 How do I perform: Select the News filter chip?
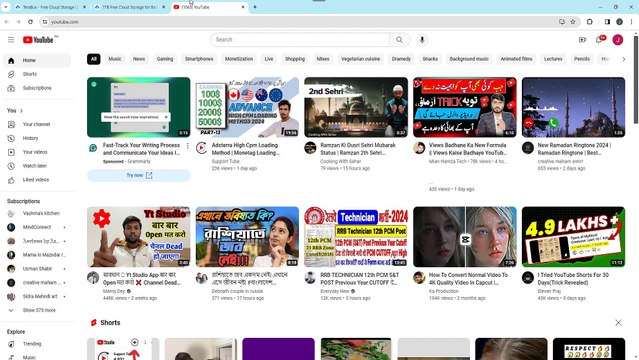tap(139, 59)
